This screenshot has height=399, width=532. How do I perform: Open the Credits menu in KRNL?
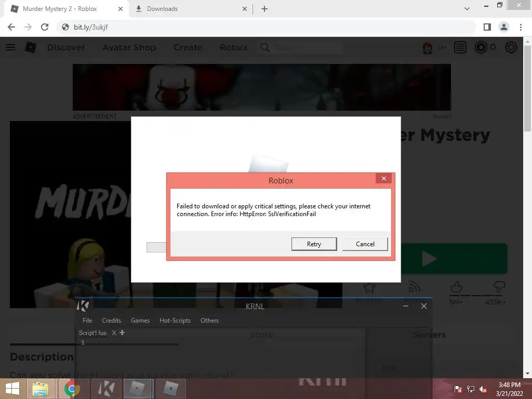(x=111, y=320)
